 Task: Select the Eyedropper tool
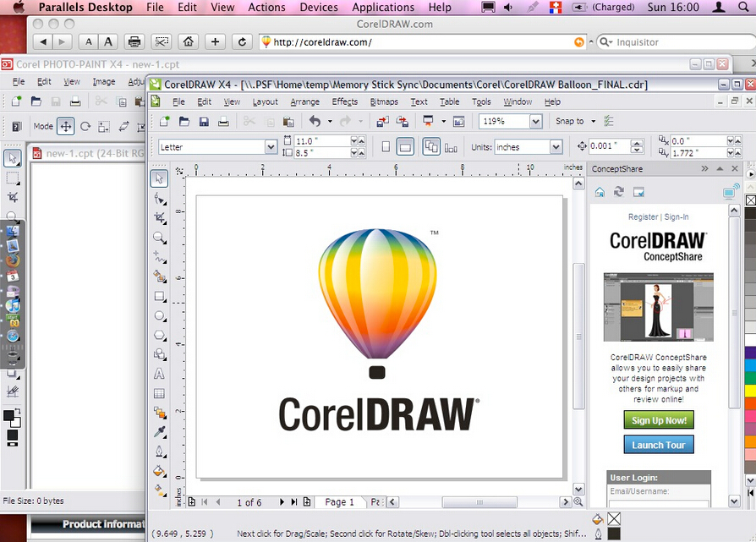[x=159, y=432]
